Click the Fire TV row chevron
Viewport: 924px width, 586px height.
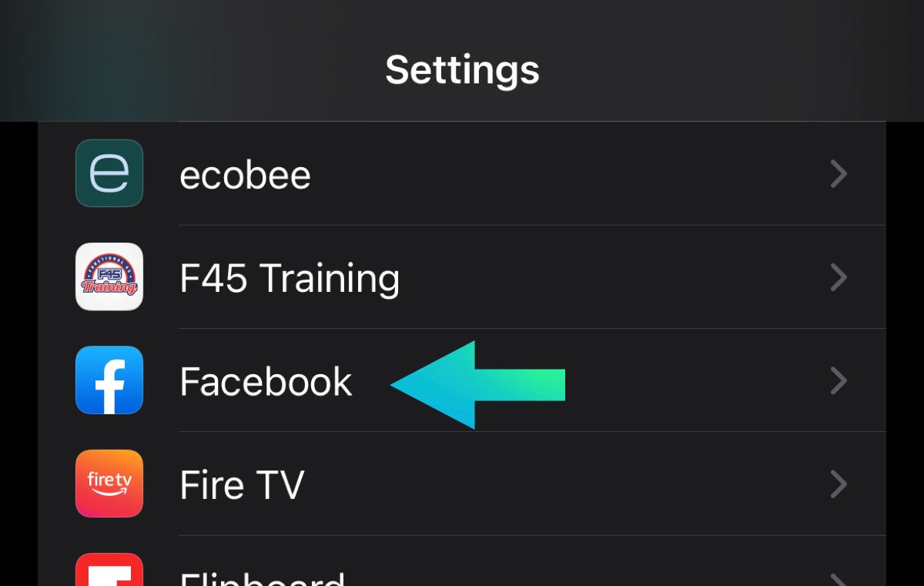[x=839, y=484]
